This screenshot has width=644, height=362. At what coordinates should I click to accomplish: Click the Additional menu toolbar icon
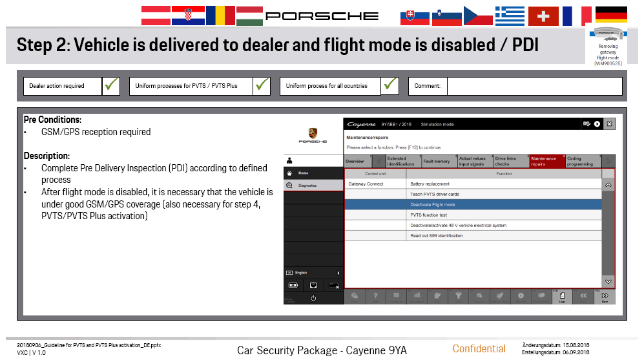[x=500, y=296]
